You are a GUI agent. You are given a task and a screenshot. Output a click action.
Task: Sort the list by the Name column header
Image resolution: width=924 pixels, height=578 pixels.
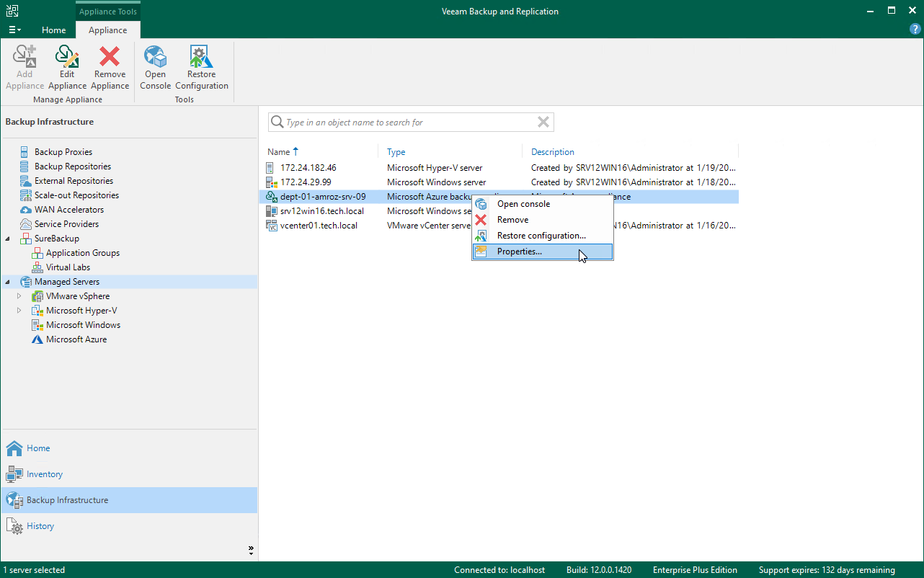coord(278,152)
